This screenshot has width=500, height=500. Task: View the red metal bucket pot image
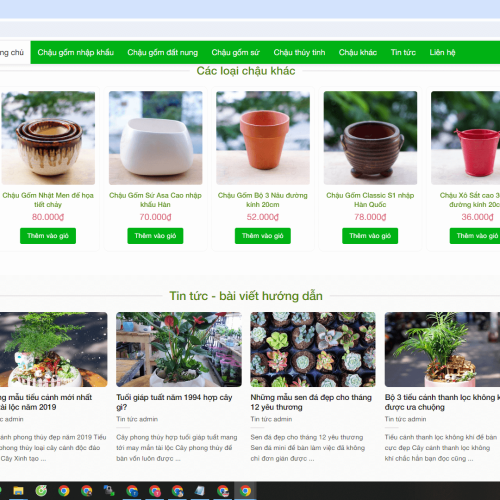coord(465,138)
